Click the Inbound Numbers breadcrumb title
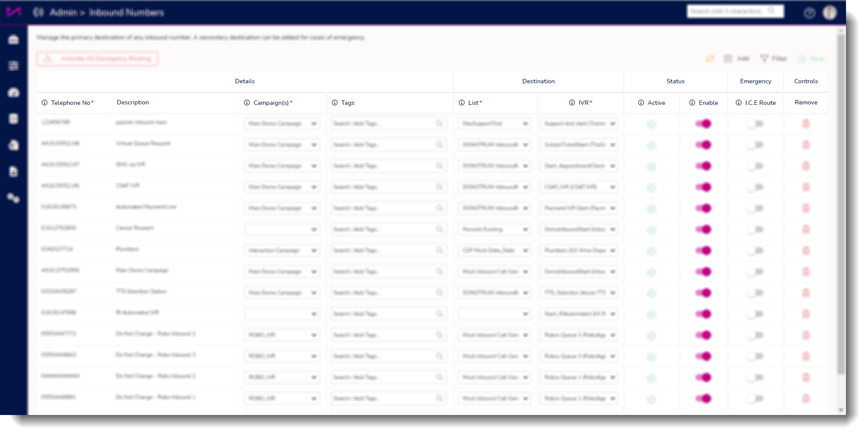 126,12
